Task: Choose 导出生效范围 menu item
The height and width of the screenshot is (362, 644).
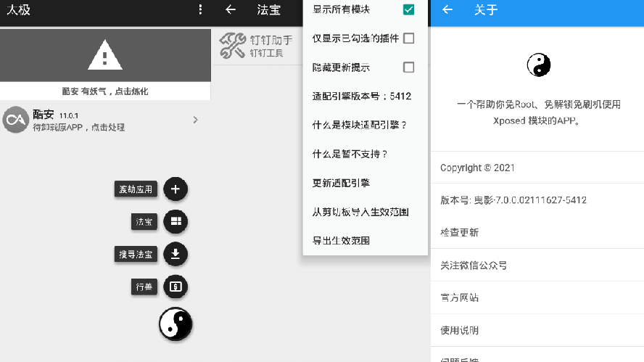Action: coord(365,240)
